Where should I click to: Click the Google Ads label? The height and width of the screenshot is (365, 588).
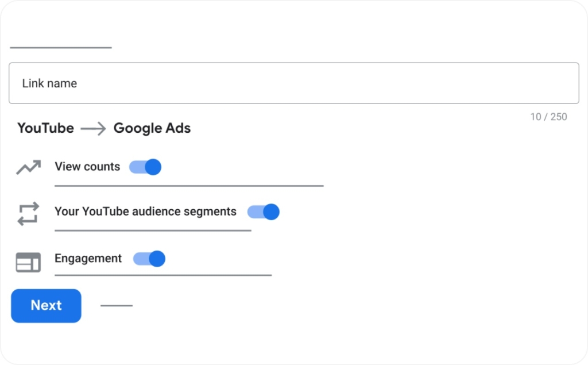point(152,128)
